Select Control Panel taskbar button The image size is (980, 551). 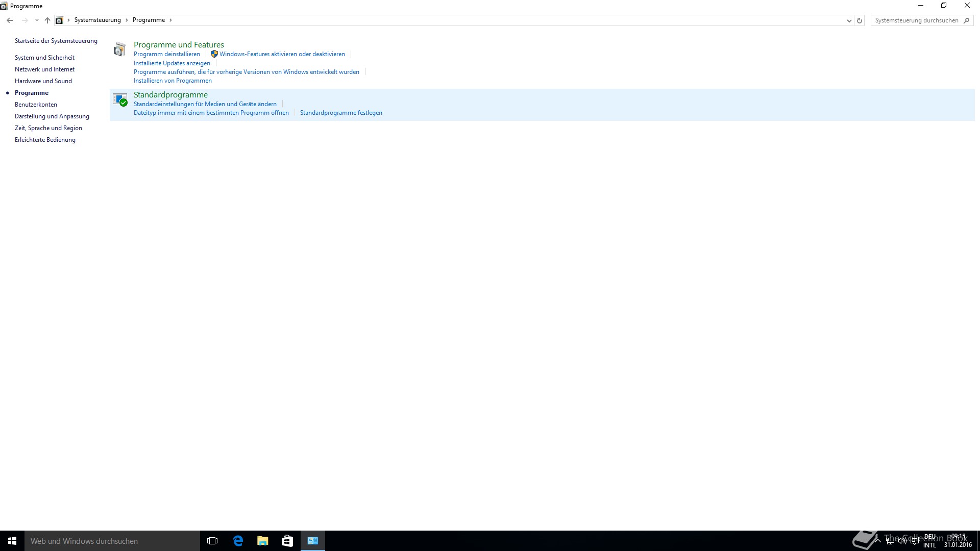[x=313, y=541]
